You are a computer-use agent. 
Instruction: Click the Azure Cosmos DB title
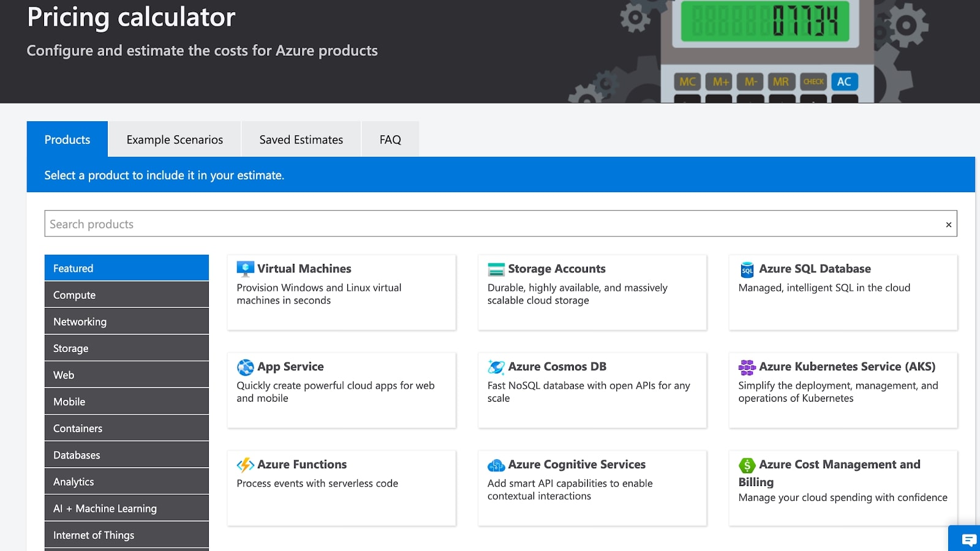(x=557, y=367)
